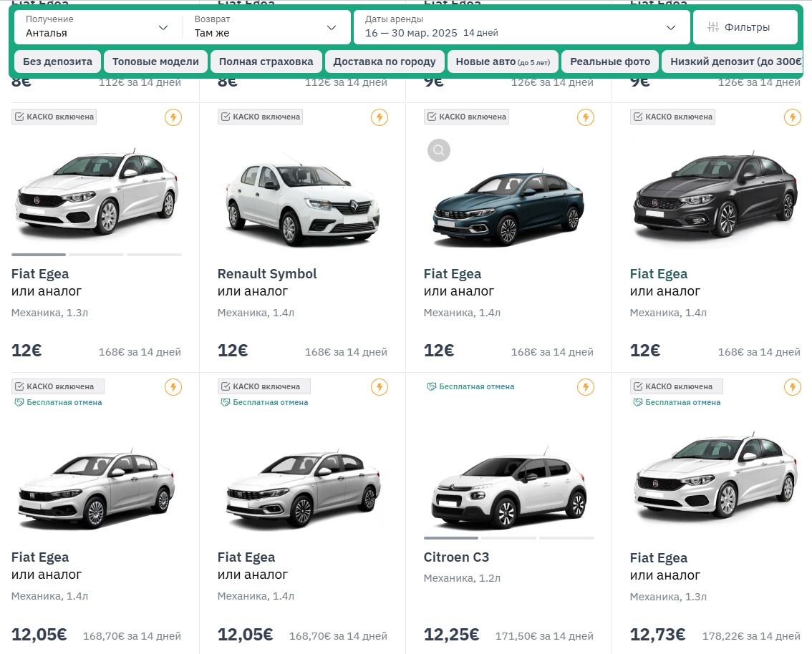Enable the Полная страховка filter chip
Viewport: 812px width, 654px height.
pos(266,62)
